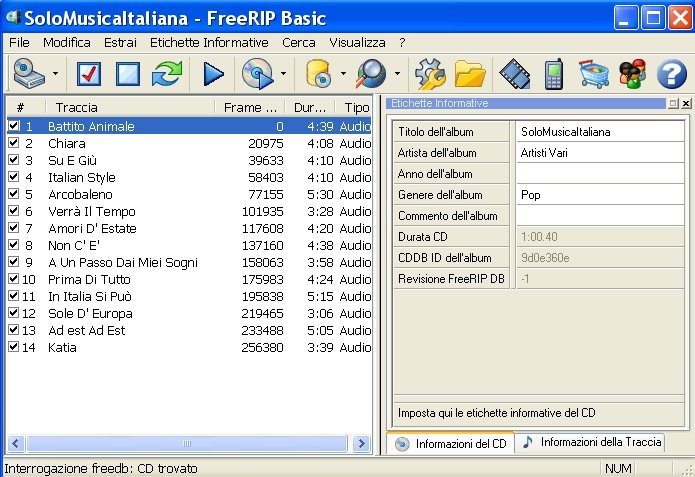Viewport: 695px width, 477px height.
Task: Click the CD database icon
Action: pyautogui.click(x=319, y=74)
